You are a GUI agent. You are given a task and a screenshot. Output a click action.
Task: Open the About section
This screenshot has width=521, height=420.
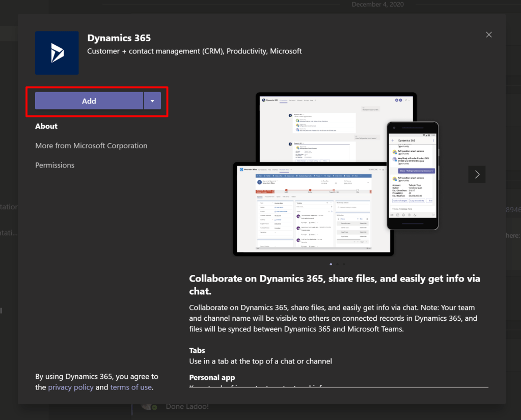tap(46, 126)
